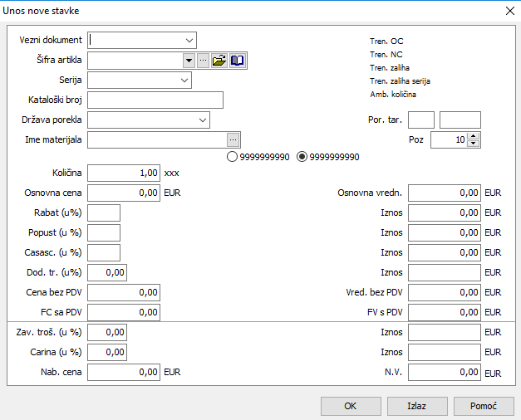Expand the Serija dropdown list
The height and width of the screenshot is (420, 521).
184,81
